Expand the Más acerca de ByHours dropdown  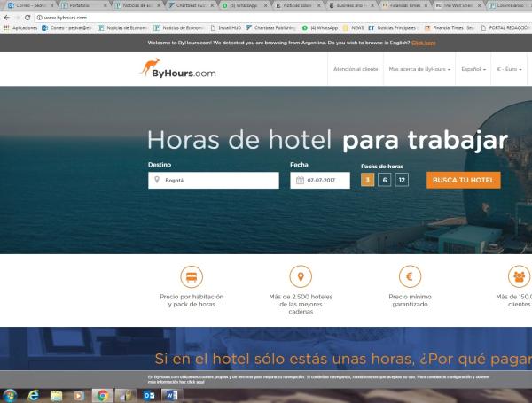[419, 69]
